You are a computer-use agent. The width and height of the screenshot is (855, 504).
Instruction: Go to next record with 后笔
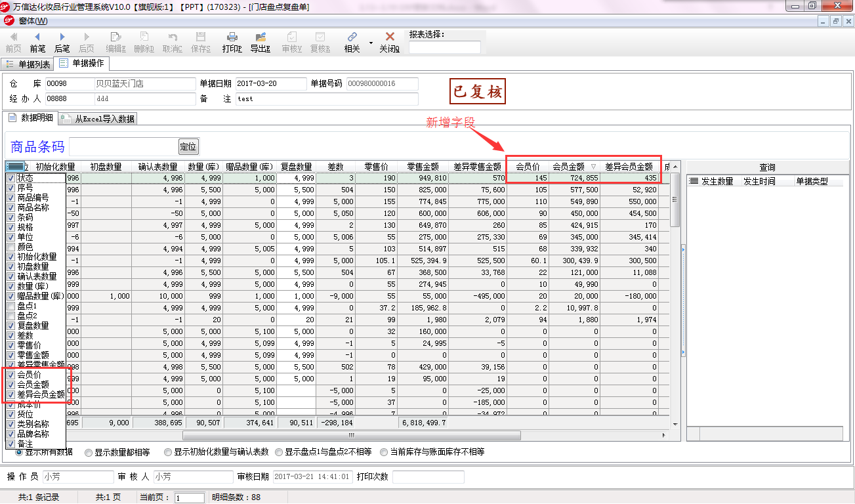pyautogui.click(x=62, y=37)
